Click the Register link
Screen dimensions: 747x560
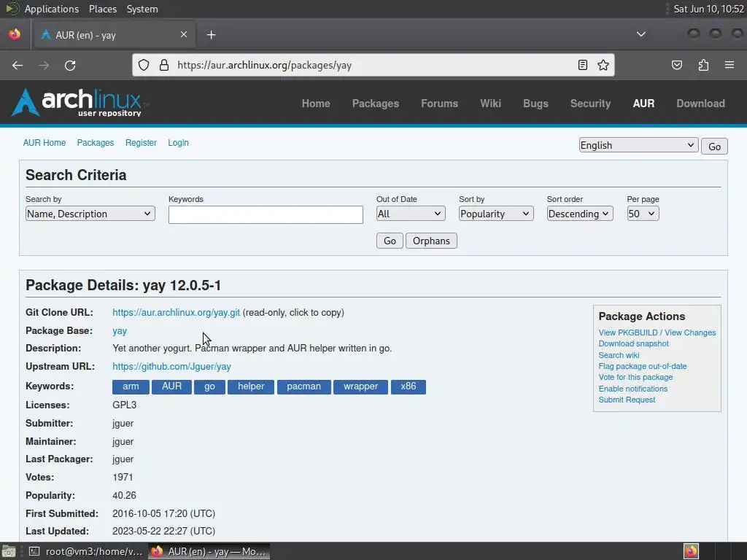(x=141, y=143)
